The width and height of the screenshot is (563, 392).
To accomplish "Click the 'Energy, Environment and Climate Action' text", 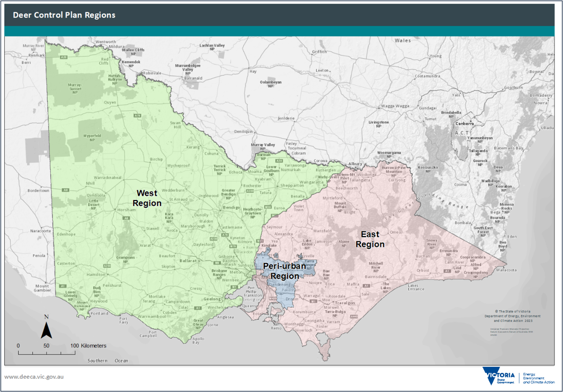I will coord(539,378).
